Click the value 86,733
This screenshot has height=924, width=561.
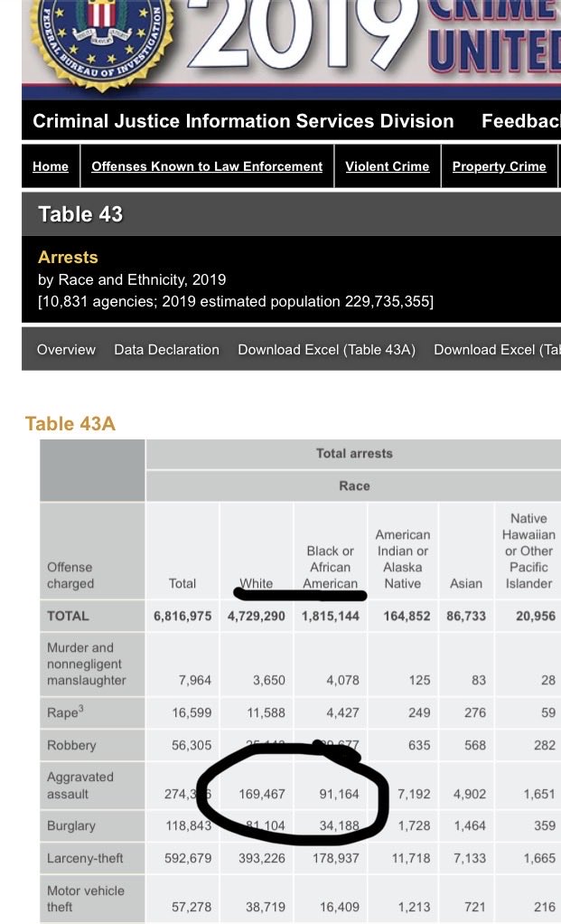466,616
